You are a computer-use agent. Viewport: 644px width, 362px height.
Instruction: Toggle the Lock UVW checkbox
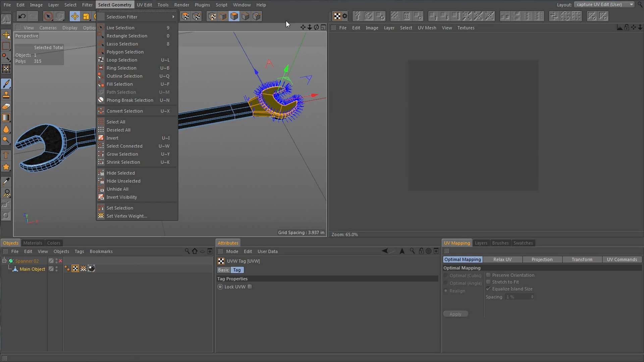point(250,287)
